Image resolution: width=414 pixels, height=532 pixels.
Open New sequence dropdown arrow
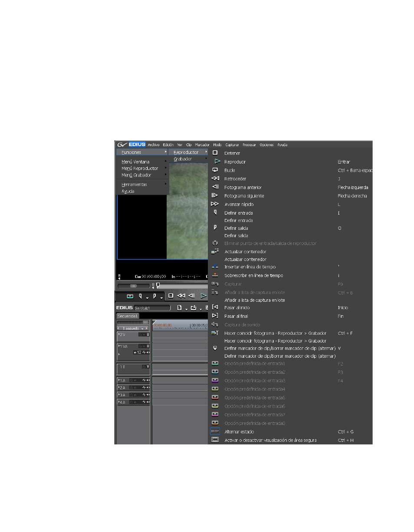tap(186, 309)
